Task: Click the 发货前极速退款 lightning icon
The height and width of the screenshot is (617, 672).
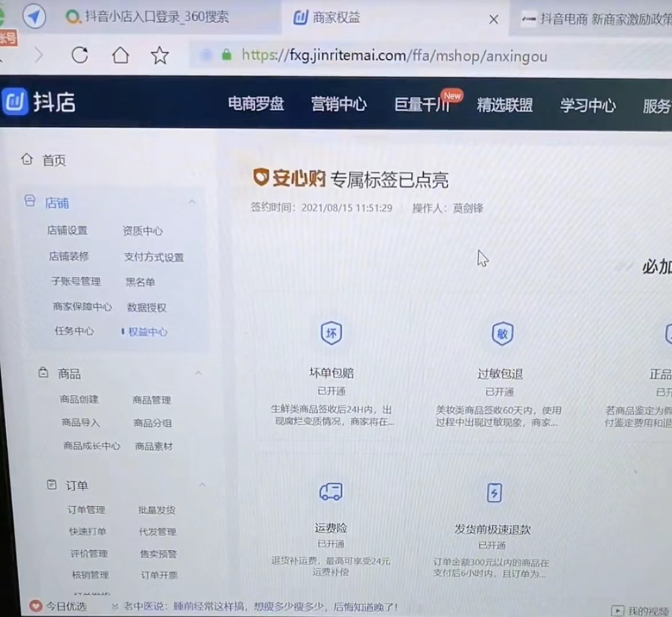Action: pos(494,493)
